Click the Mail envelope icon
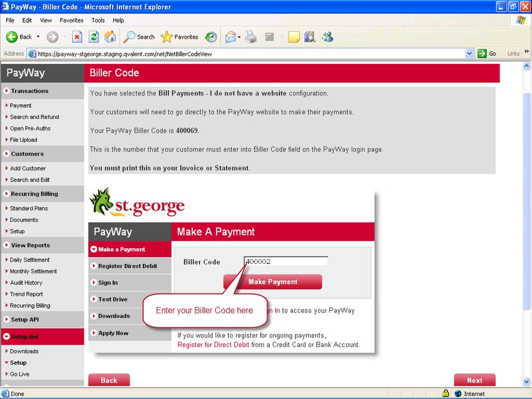The width and height of the screenshot is (532, 399). (x=230, y=37)
